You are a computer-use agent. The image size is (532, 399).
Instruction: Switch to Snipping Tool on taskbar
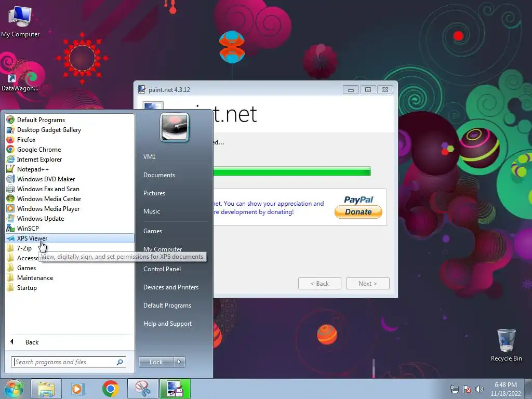pyautogui.click(x=143, y=389)
